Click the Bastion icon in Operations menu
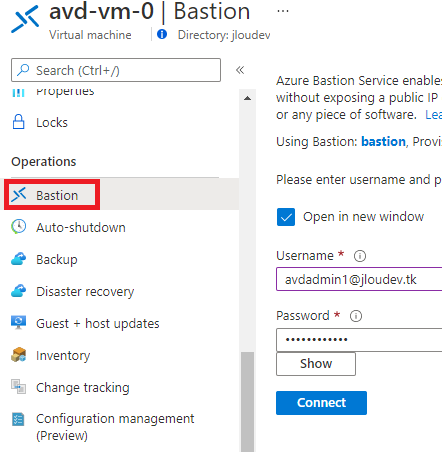Image resolution: width=442 pixels, height=452 pixels. point(19,195)
